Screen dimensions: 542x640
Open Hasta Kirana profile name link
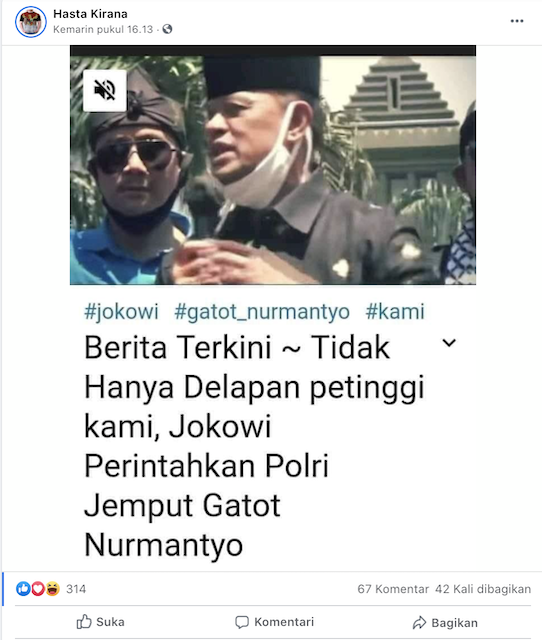90,14
